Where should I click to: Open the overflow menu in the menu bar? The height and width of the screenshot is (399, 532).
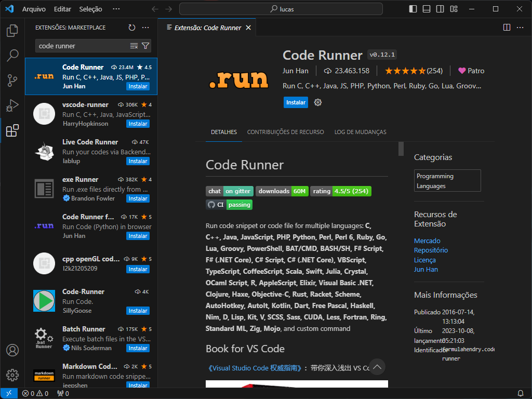(x=116, y=9)
